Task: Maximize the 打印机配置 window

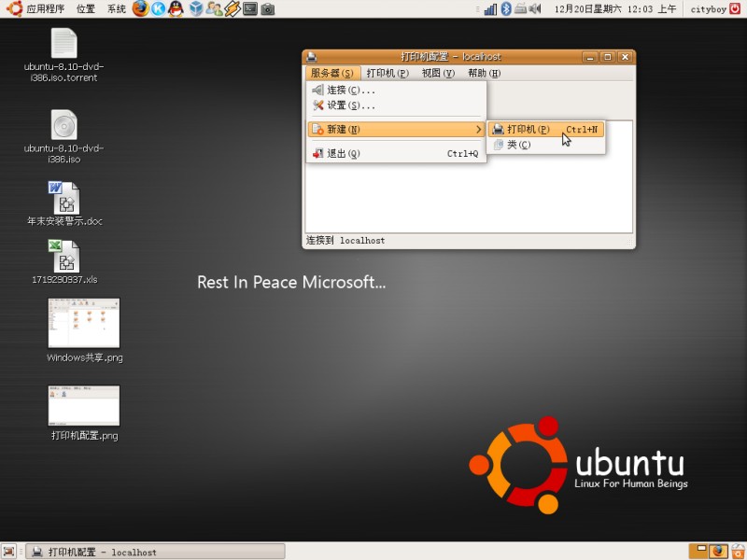Action: pyautogui.click(x=608, y=57)
